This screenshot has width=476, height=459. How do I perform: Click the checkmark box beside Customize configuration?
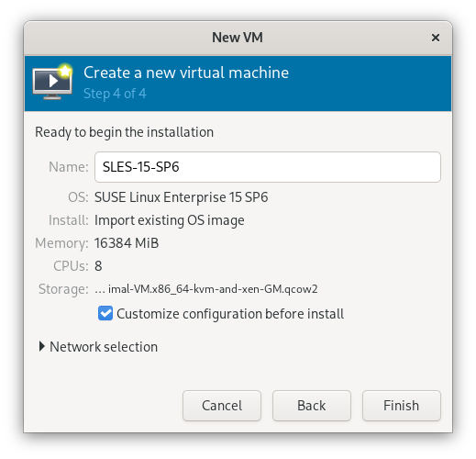105,313
